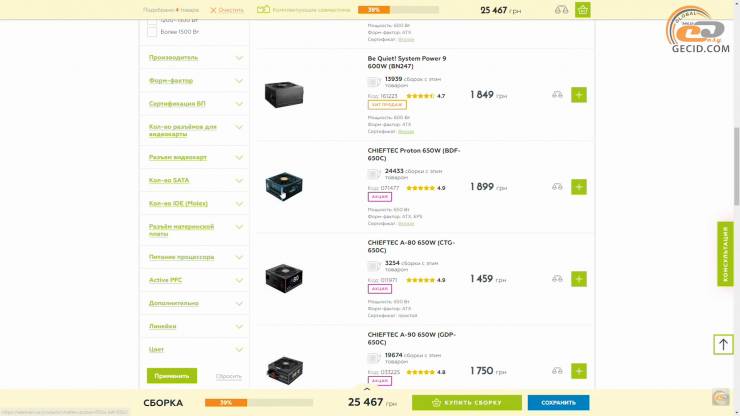
Task: Add Be Quiet! System Power 9 to build
Action: (x=579, y=95)
